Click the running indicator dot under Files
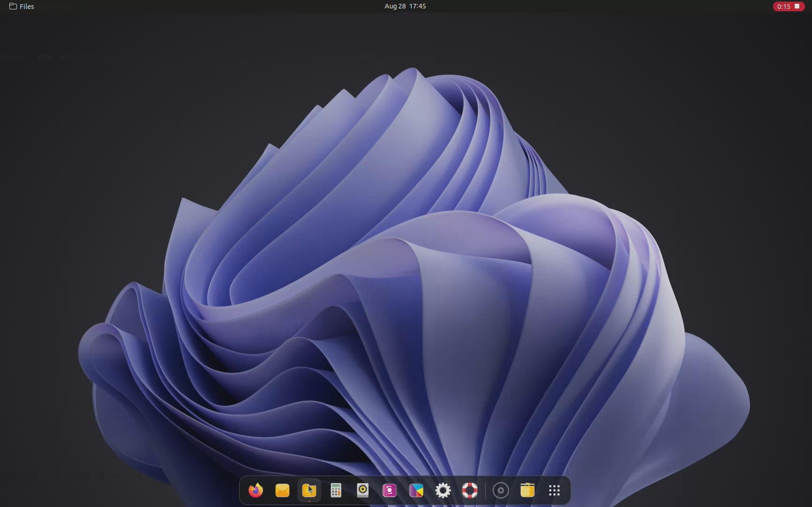 (309, 502)
